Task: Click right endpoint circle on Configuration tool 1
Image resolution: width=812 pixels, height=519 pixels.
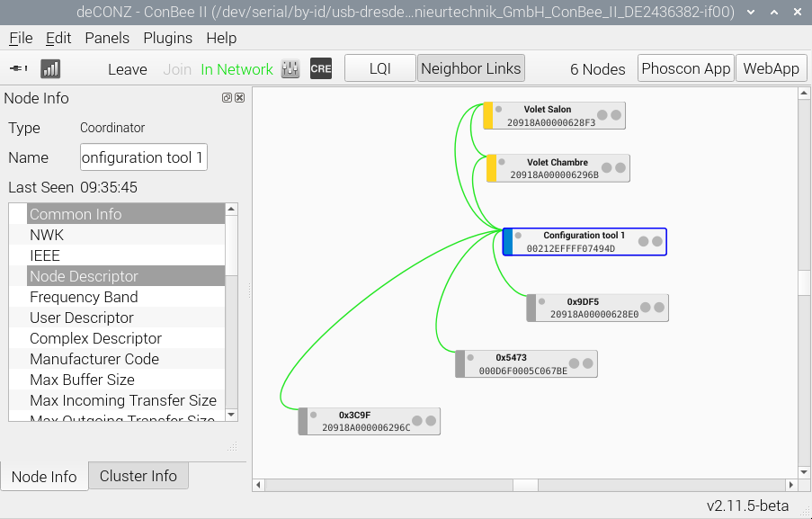Action: click(x=656, y=241)
